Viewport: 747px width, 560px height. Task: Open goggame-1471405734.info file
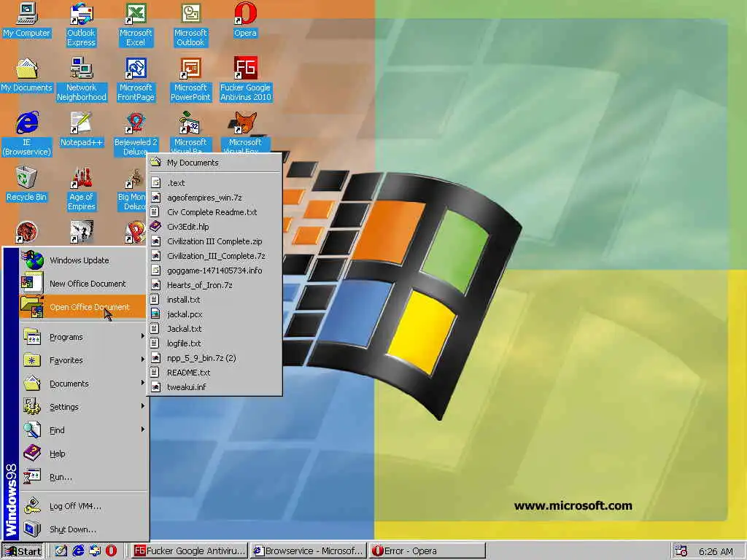214,271
